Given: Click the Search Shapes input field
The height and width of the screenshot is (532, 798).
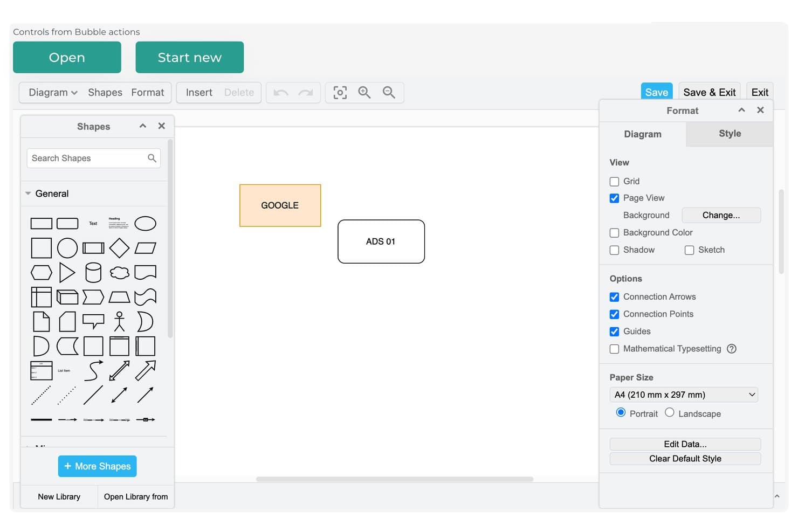Looking at the screenshot, I should [x=94, y=158].
